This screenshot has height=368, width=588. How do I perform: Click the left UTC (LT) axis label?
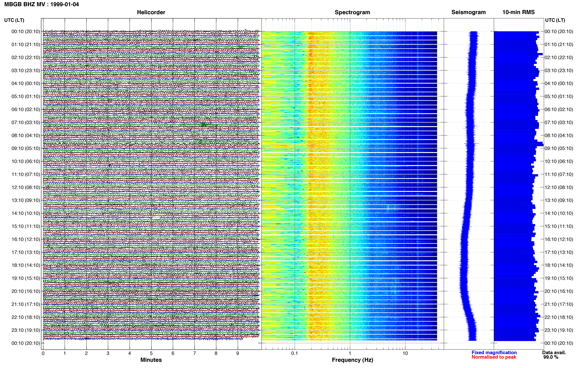pos(14,20)
